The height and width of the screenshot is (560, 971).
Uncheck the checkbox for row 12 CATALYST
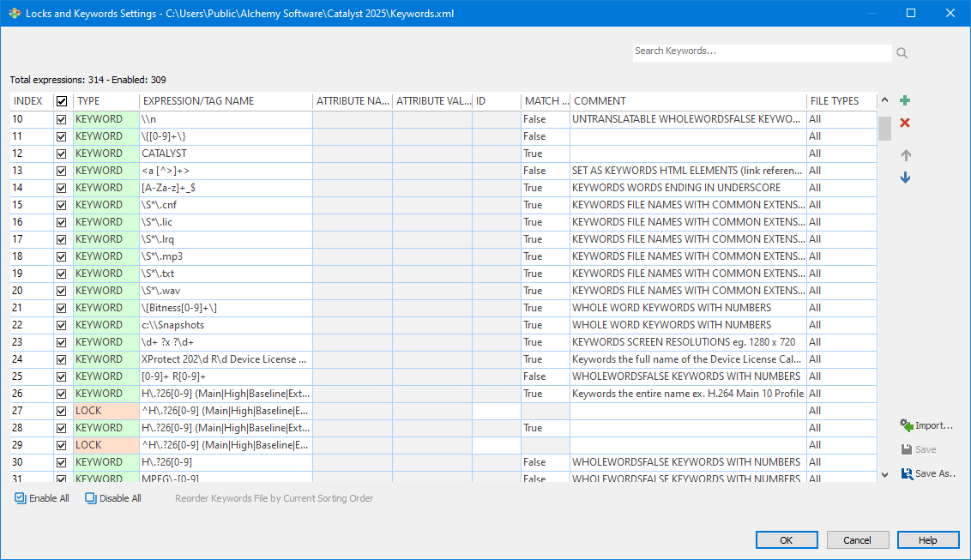pyautogui.click(x=62, y=154)
